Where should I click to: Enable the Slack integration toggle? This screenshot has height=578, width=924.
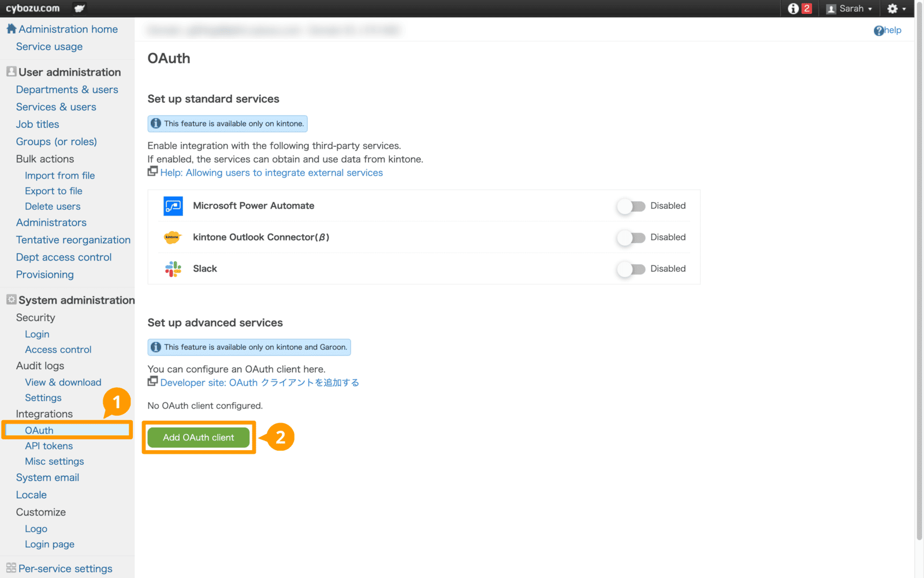click(631, 269)
